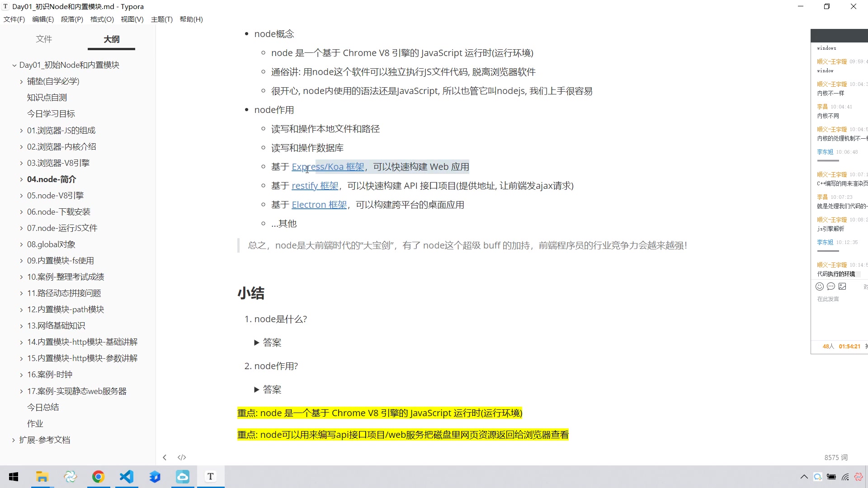The image size is (868, 488).
Task: Open the 段落(P) menu
Action: (x=71, y=19)
